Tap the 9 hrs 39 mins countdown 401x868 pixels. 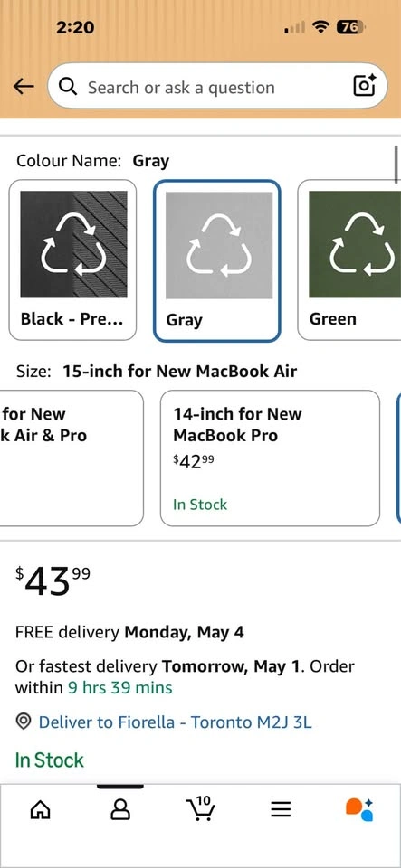[x=119, y=688]
